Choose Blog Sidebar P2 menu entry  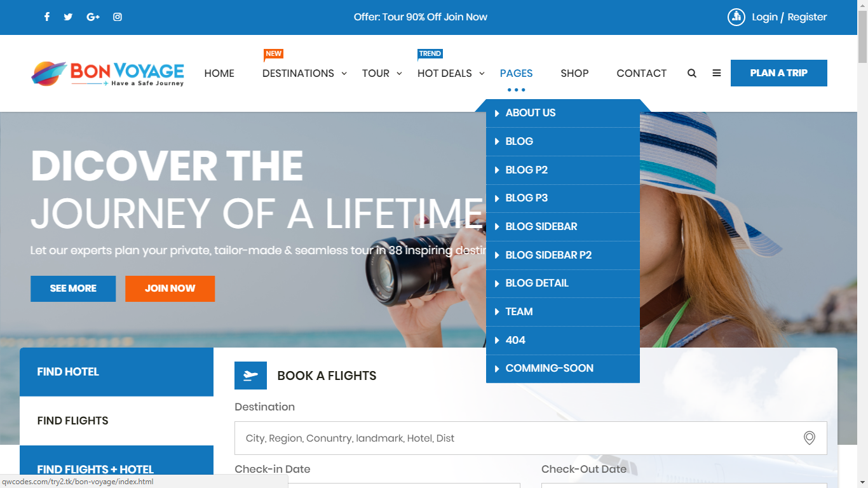(548, 255)
